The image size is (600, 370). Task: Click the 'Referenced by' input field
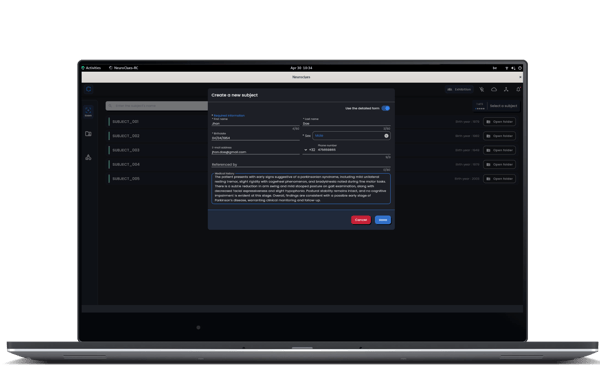tap(301, 165)
